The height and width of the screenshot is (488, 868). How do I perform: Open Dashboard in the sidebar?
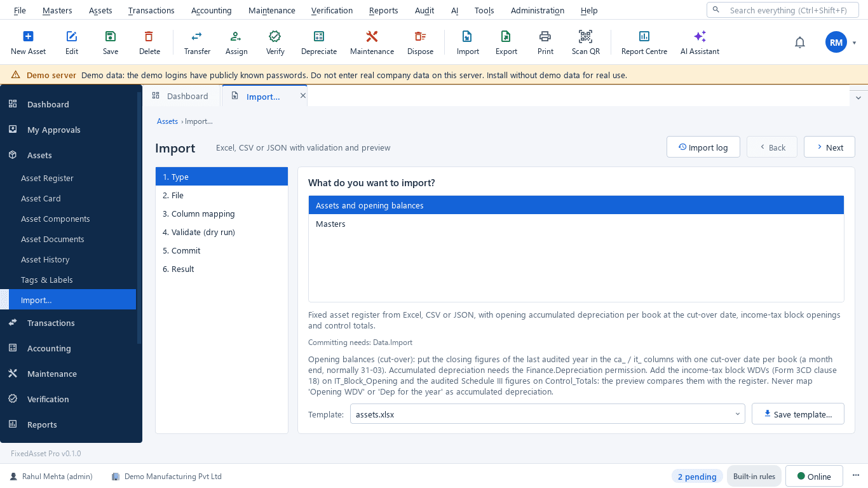pos(68,104)
